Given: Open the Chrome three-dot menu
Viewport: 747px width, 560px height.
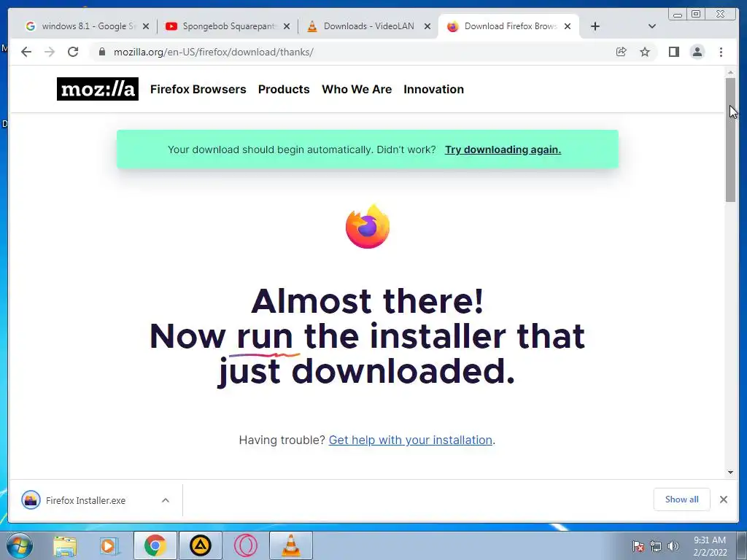Looking at the screenshot, I should [721, 52].
